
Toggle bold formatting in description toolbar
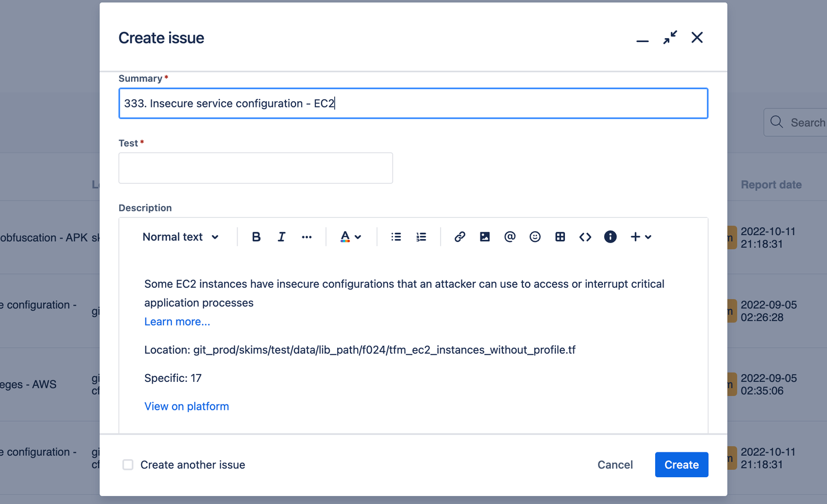[256, 237]
